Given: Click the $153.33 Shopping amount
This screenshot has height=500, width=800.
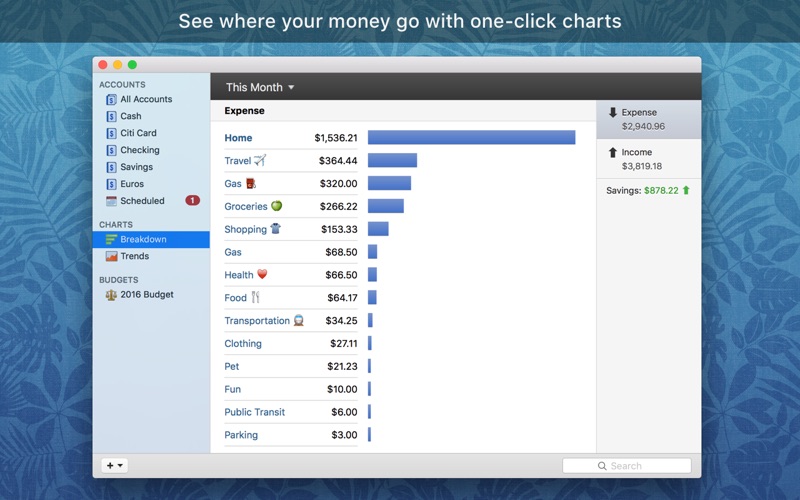Looking at the screenshot, I should pyautogui.click(x=339, y=230).
